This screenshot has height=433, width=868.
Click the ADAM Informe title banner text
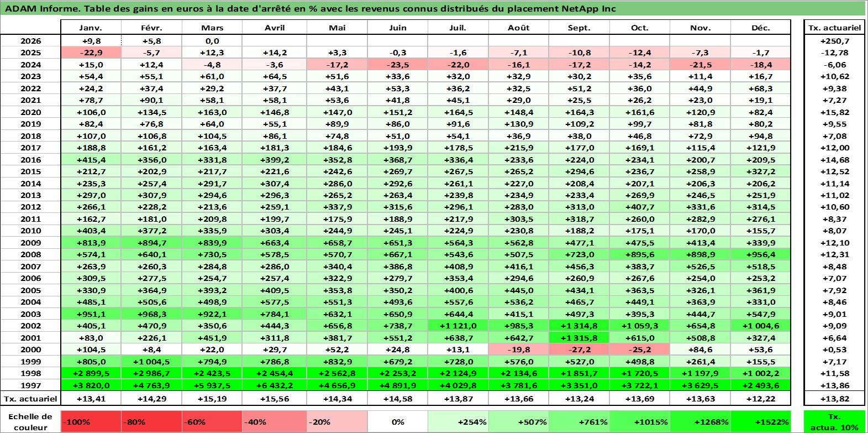click(311, 8)
